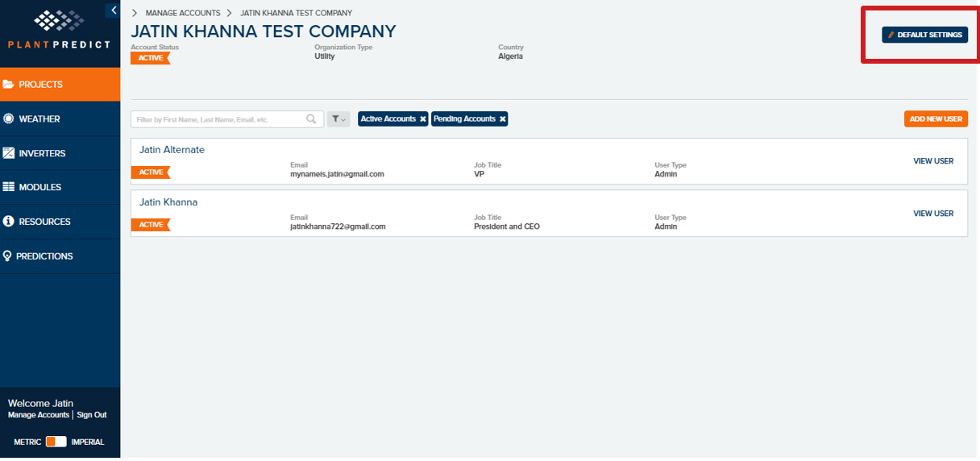The height and width of the screenshot is (461, 980).
Task: Focus the user search filter field
Action: click(227, 119)
